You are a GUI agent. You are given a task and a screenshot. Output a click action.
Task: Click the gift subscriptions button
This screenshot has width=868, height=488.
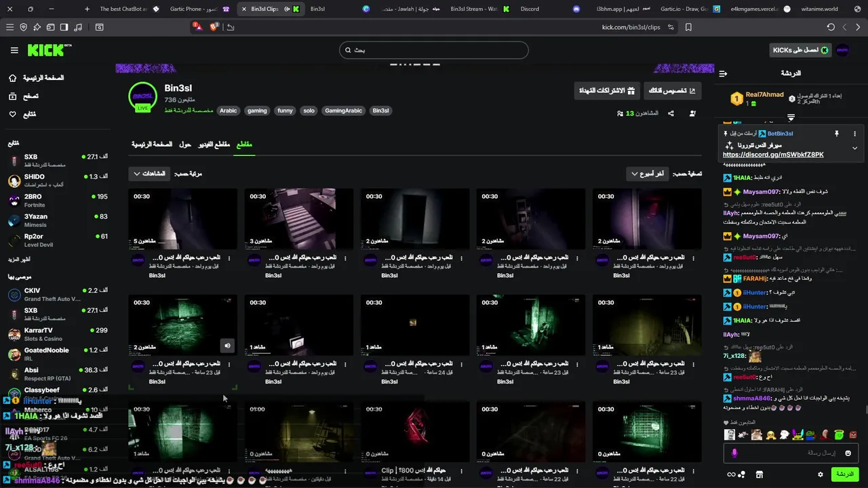coord(607,90)
